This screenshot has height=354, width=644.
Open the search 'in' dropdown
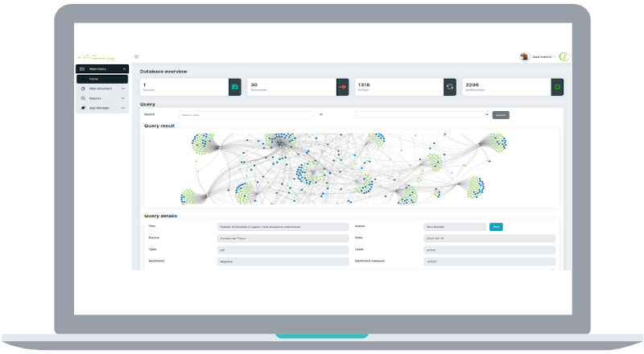[x=422, y=115]
